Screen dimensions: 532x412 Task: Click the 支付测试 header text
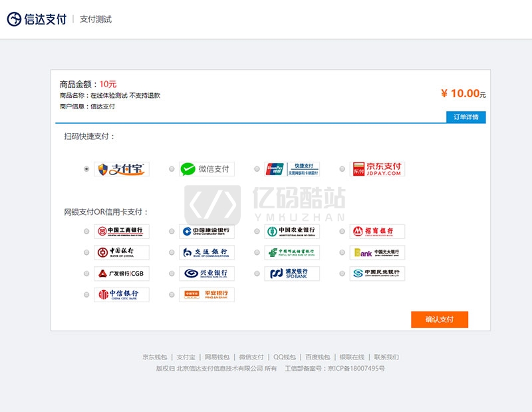click(x=96, y=19)
